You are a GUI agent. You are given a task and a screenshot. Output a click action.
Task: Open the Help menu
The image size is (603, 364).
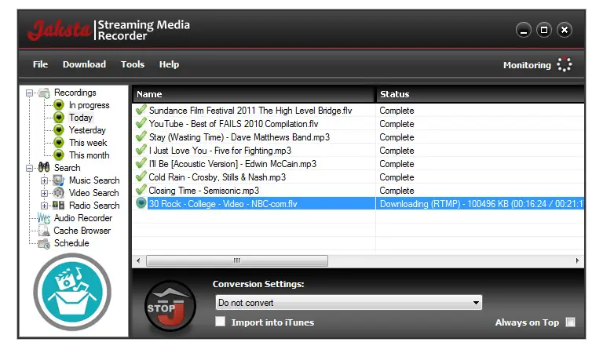pos(170,64)
